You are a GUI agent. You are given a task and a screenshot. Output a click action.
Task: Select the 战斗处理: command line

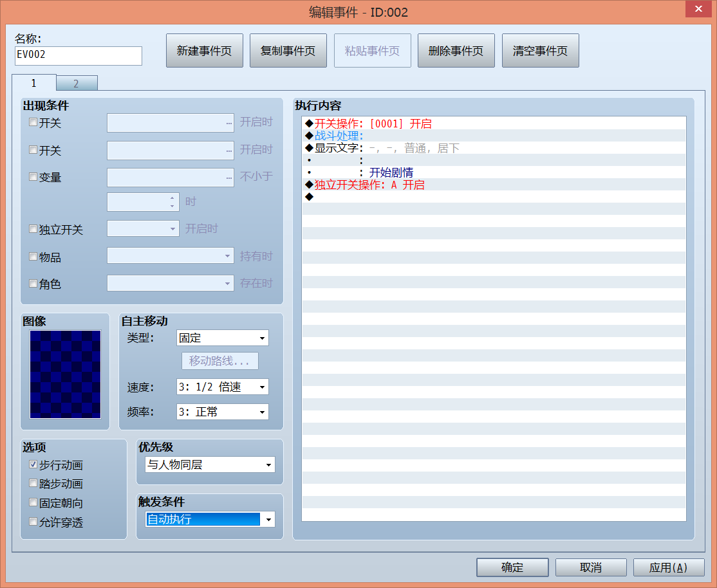pyautogui.click(x=494, y=136)
